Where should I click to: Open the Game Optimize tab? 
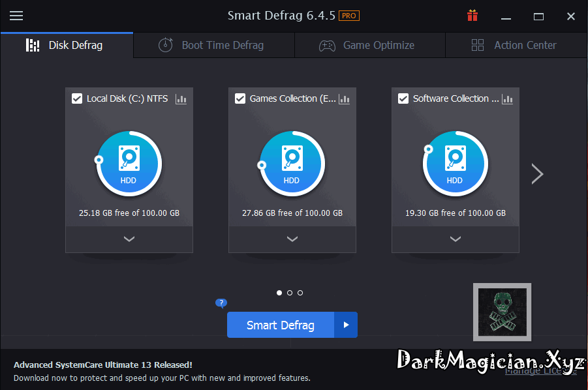coord(370,46)
